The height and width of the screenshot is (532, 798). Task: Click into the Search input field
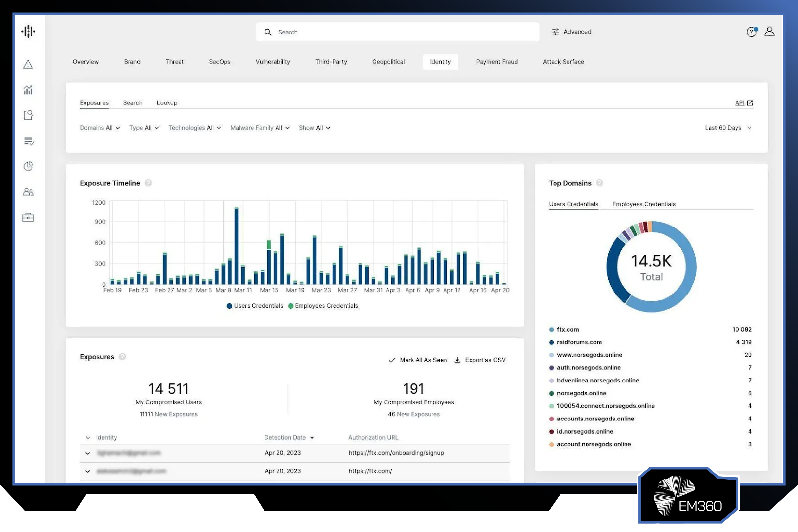pos(397,32)
